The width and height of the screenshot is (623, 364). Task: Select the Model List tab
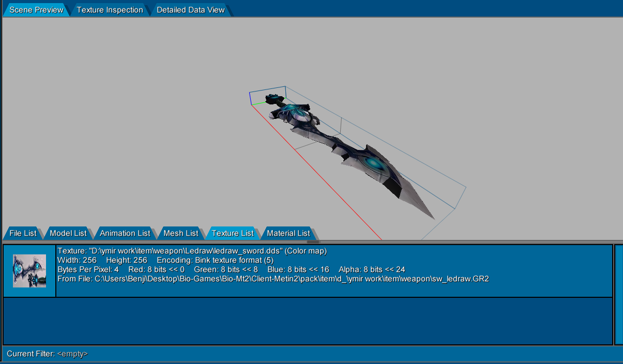(68, 233)
